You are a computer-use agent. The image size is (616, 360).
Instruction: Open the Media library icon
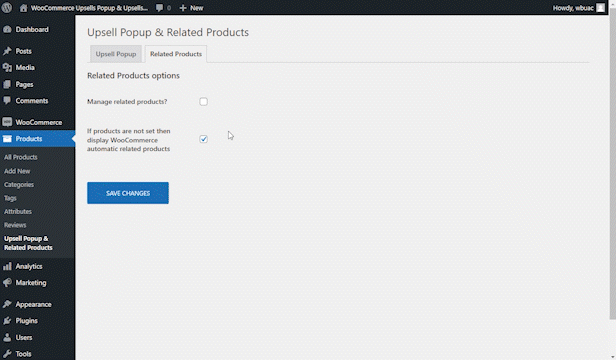pyautogui.click(x=7, y=68)
